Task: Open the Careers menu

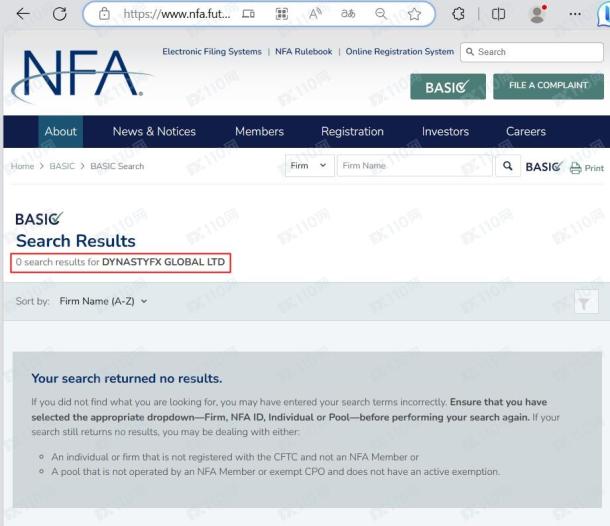Action: (526, 131)
